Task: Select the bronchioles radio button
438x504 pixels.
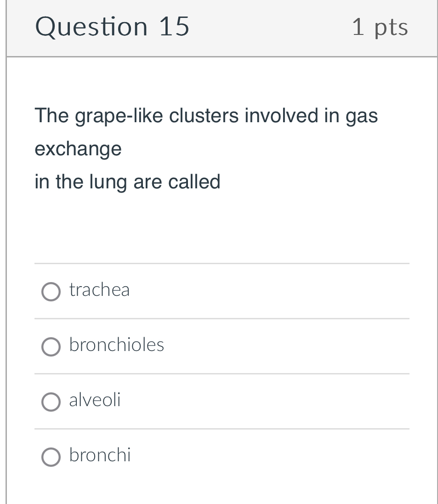Action: point(51,347)
